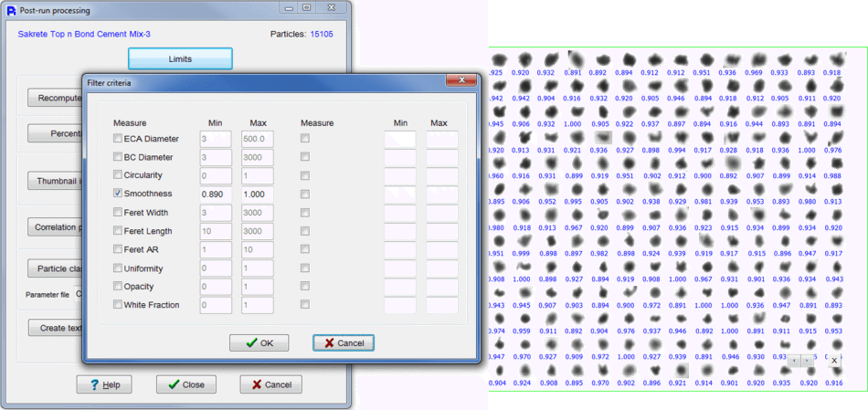Click the Smoothness Max field 1.000
868x410 pixels.
pyautogui.click(x=258, y=194)
